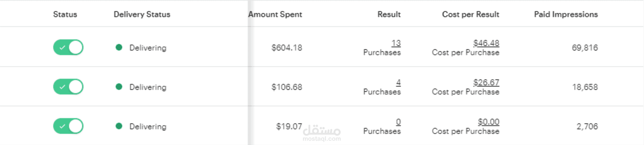This screenshot has width=644, height=145.
Task: Select the 69,816 paid impressions value
Action: point(585,48)
